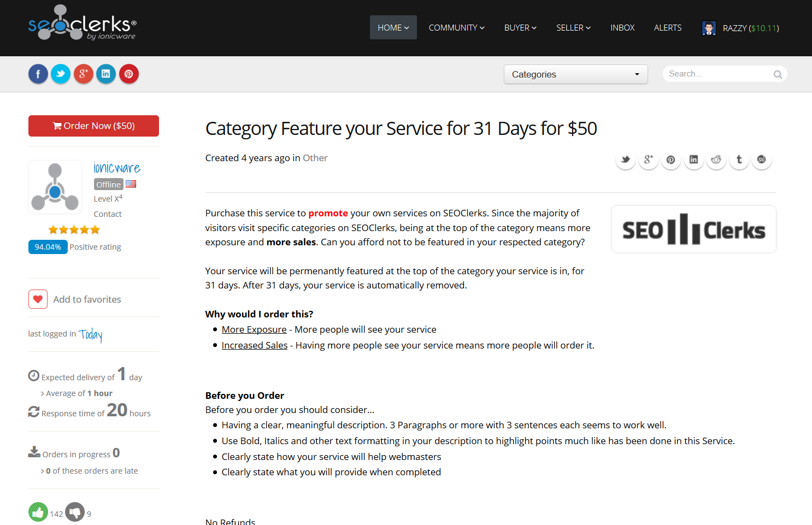The width and height of the screenshot is (812, 525).
Task: Open the Categories dropdown
Action: 575,74
